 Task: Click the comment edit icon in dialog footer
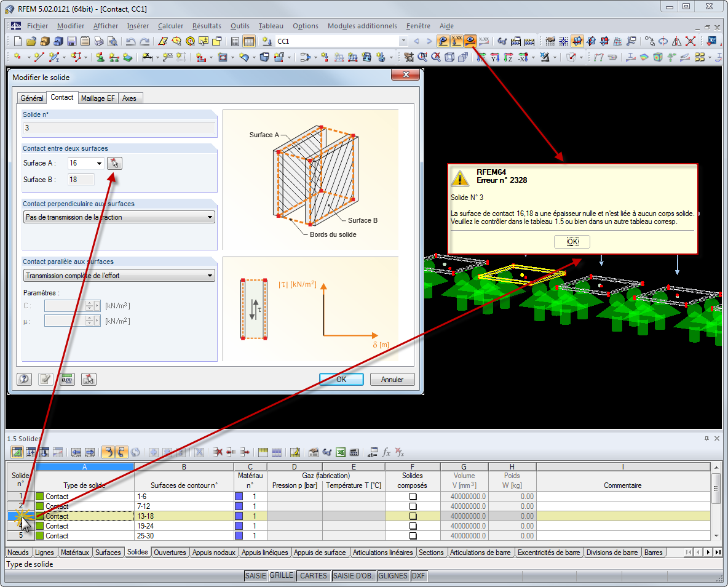tap(45, 379)
